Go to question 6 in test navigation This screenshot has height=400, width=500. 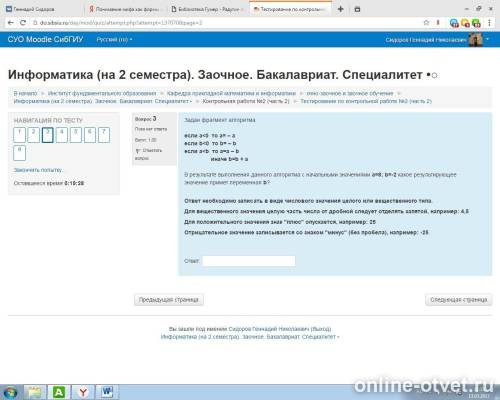(90, 135)
